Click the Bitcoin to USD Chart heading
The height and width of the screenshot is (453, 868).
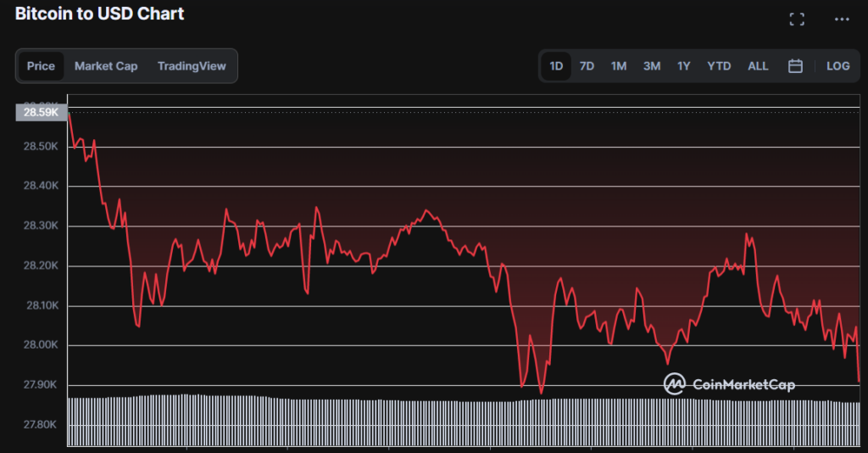pos(100,14)
